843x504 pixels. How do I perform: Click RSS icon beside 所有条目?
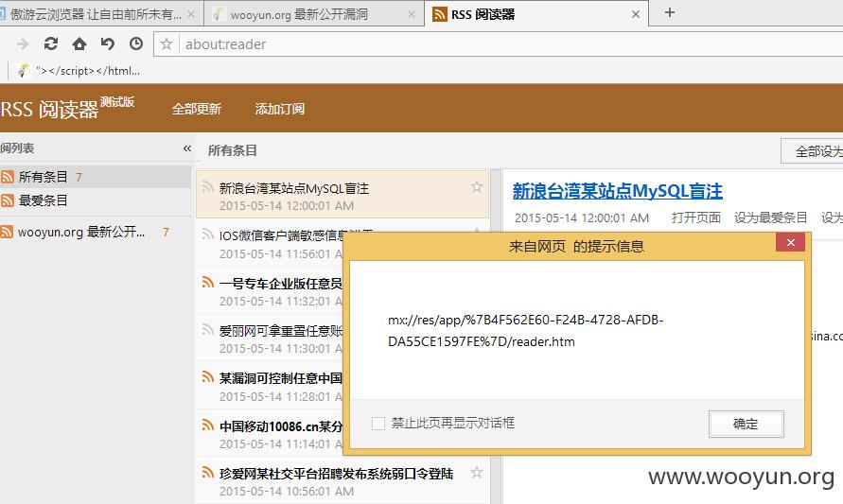point(7,177)
